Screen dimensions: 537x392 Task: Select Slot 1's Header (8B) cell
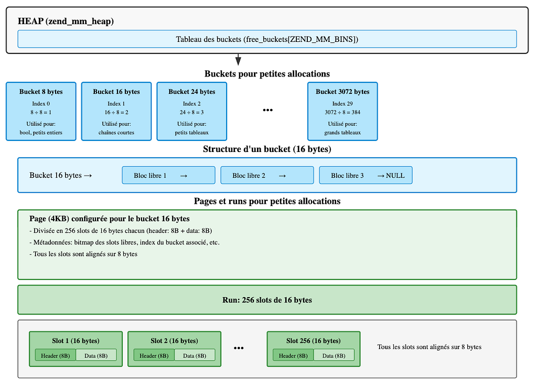[56, 355]
